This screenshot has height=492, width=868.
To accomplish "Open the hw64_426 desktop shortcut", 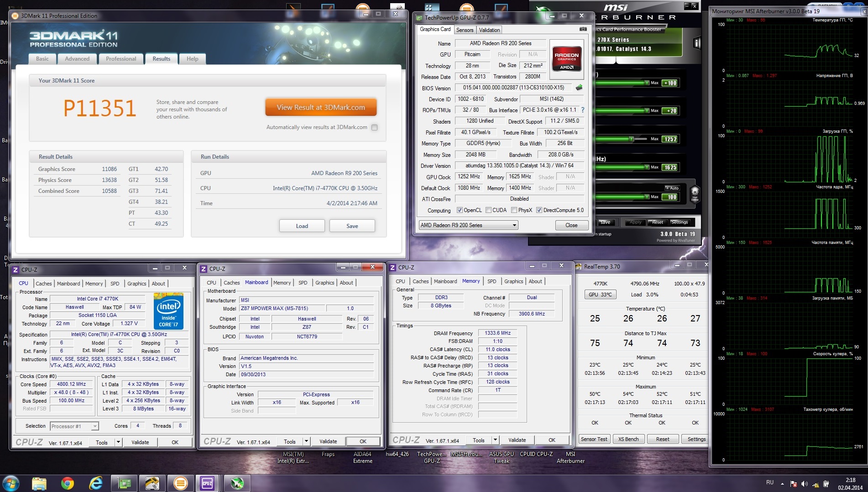I will tap(397, 454).
